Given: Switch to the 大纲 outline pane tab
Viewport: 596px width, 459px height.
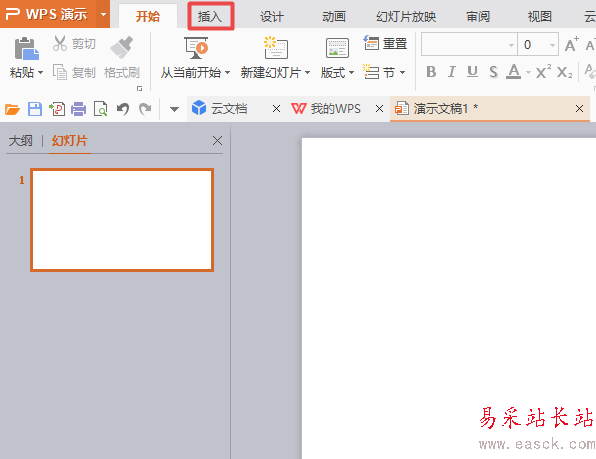Looking at the screenshot, I should pyautogui.click(x=21, y=141).
